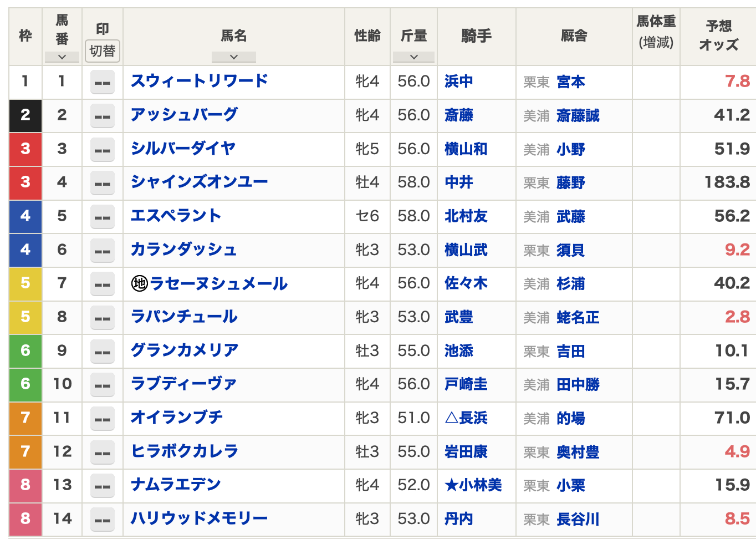Open the 斤量 sort dropdown arrow
This screenshot has width=756, height=539.
pos(413,57)
